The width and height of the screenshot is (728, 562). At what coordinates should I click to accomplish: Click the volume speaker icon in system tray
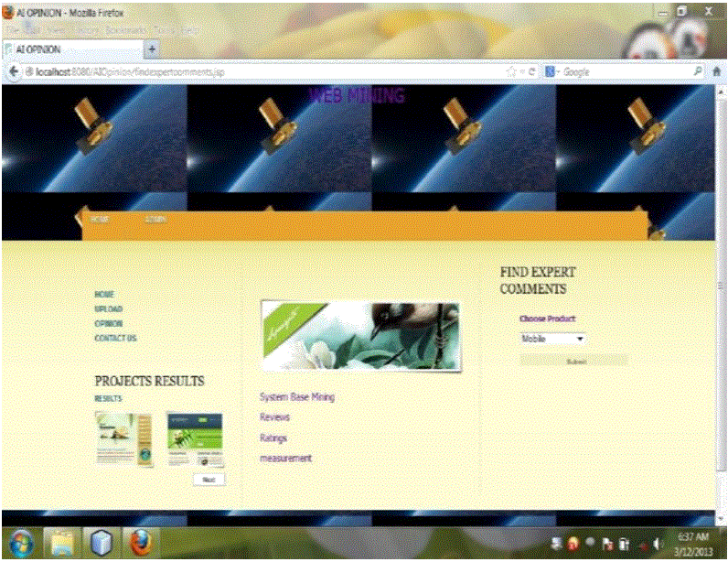coord(657,544)
